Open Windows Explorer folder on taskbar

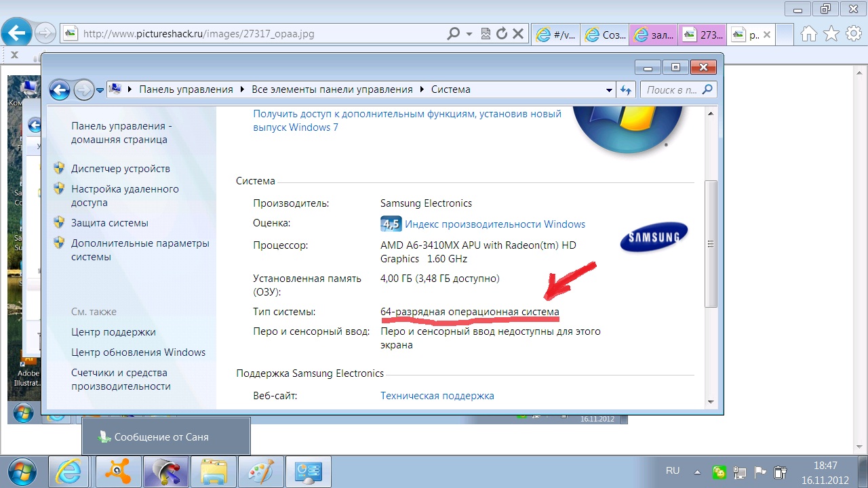[x=214, y=471]
